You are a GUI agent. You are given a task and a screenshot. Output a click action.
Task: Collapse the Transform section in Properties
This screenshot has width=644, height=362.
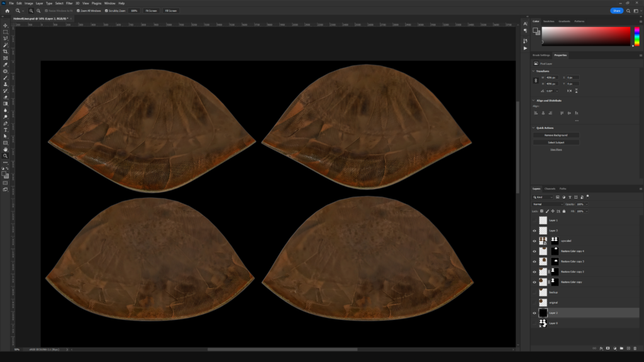(535, 71)
